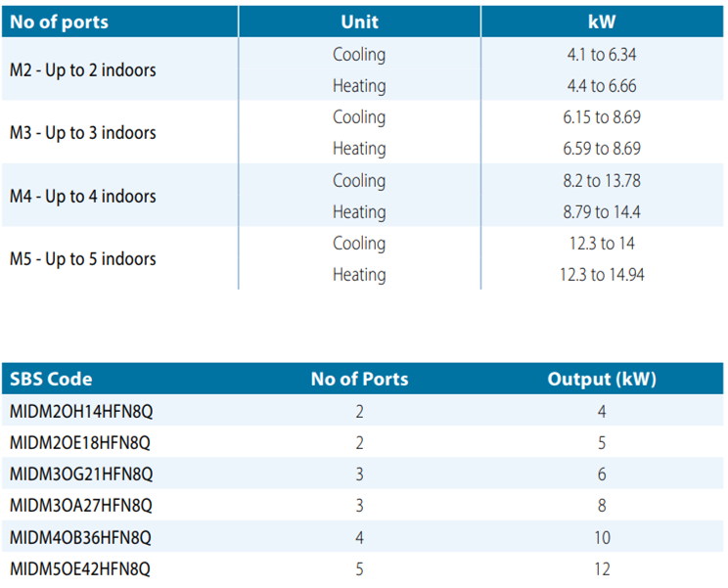This screenshot has width=728, height=588.
Task: Select the MIDM4OB36HFN8Q code cell
Action: point(80,537)
